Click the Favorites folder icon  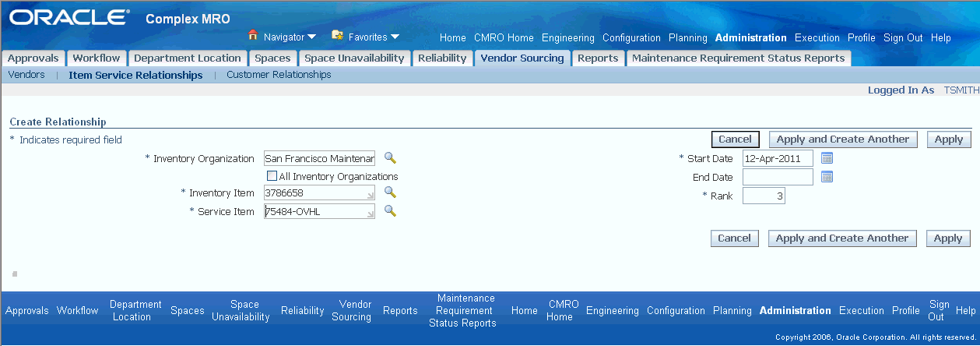337,35
